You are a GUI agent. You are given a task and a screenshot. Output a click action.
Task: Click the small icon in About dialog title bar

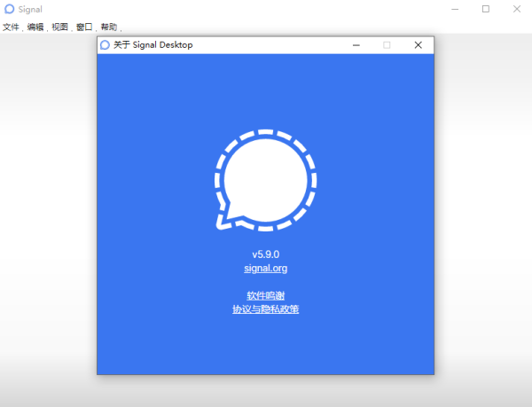[105, 45]
